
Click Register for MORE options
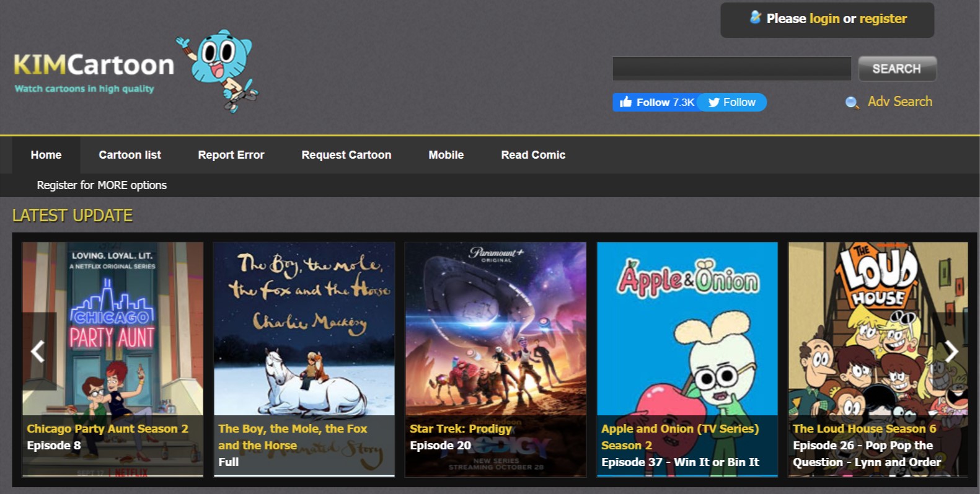[x=102, y=185]
